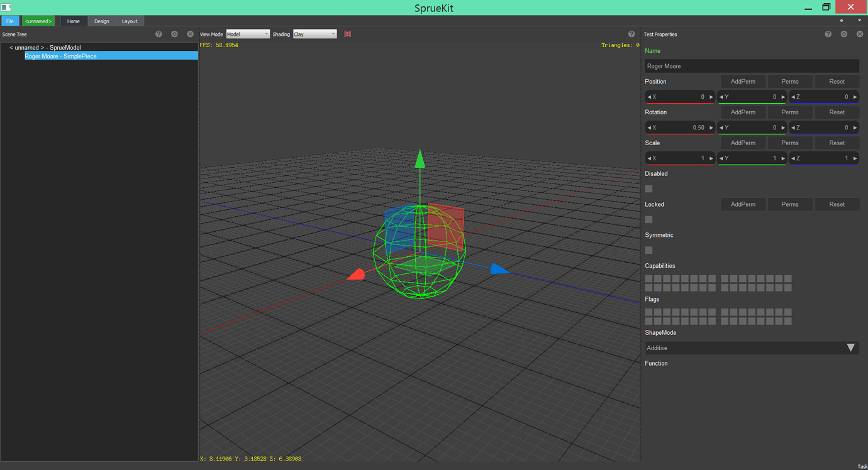
Task: Decrease Position Y with left arrow
Action: coord(721,97)
